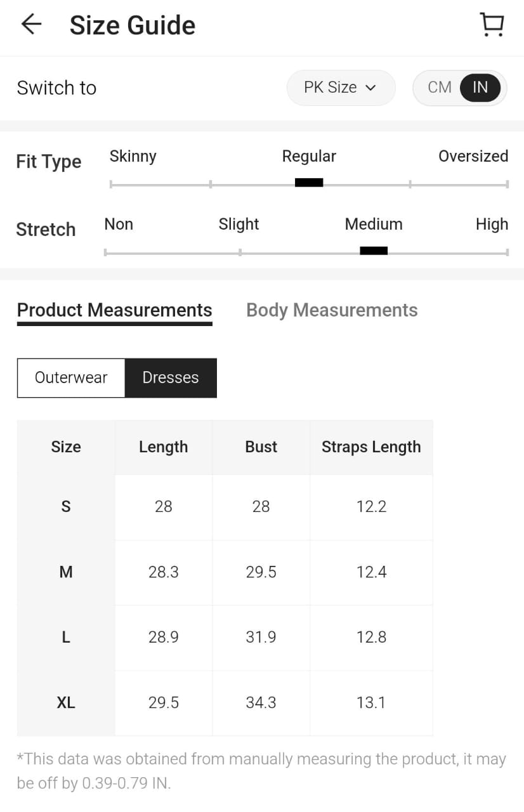Click the Stretch level slider marker
This screenshot has width=524, height=812.
(374, 251)
